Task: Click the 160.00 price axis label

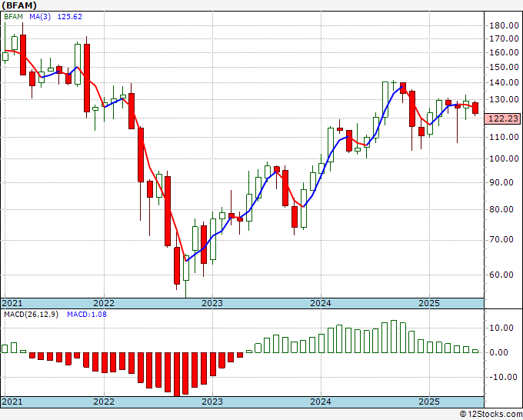Action: [x=504, y=52]
